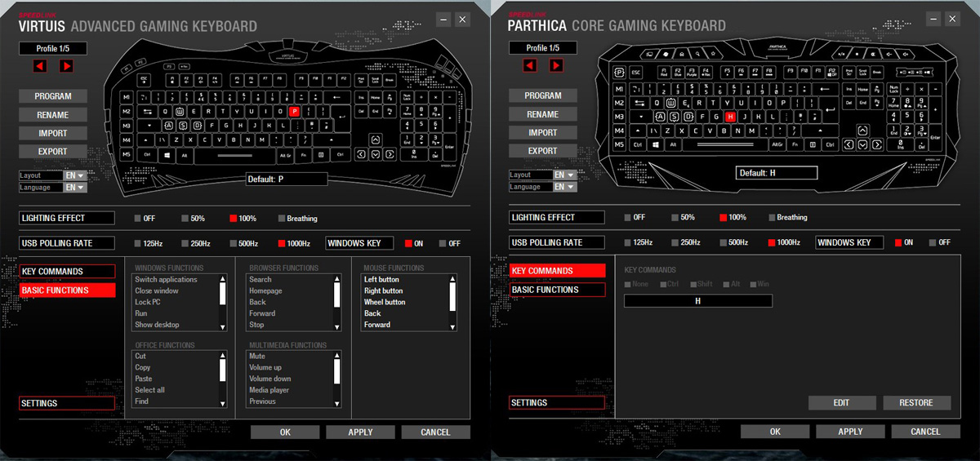Click the Windows logo key on PARTHICA keyboard

click(x=656, y=144)
